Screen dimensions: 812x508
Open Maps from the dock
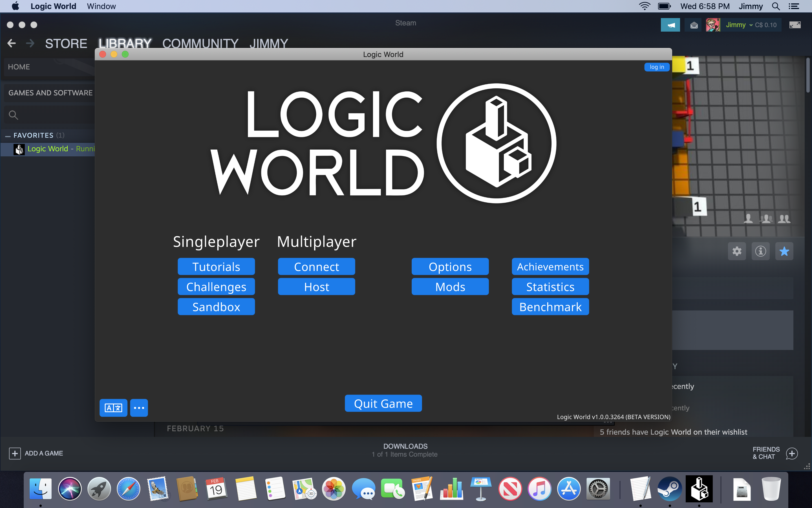pyautogui.click(x=304, y=489)
